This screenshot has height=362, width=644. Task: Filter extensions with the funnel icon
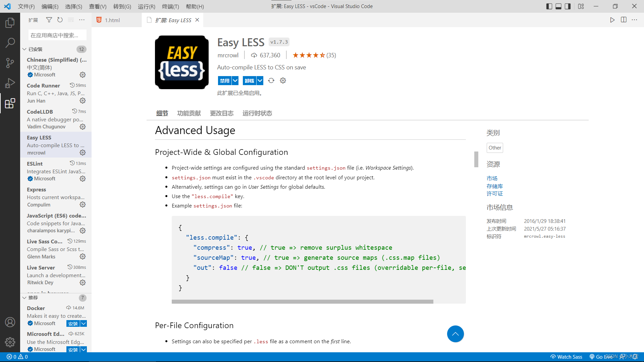49,20
